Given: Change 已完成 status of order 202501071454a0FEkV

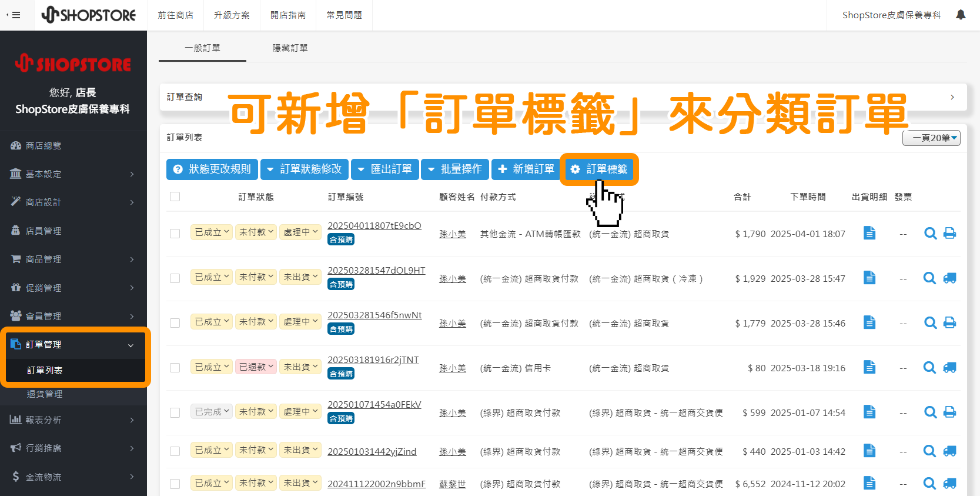Looking at the screenshot, I should [212, 412].
